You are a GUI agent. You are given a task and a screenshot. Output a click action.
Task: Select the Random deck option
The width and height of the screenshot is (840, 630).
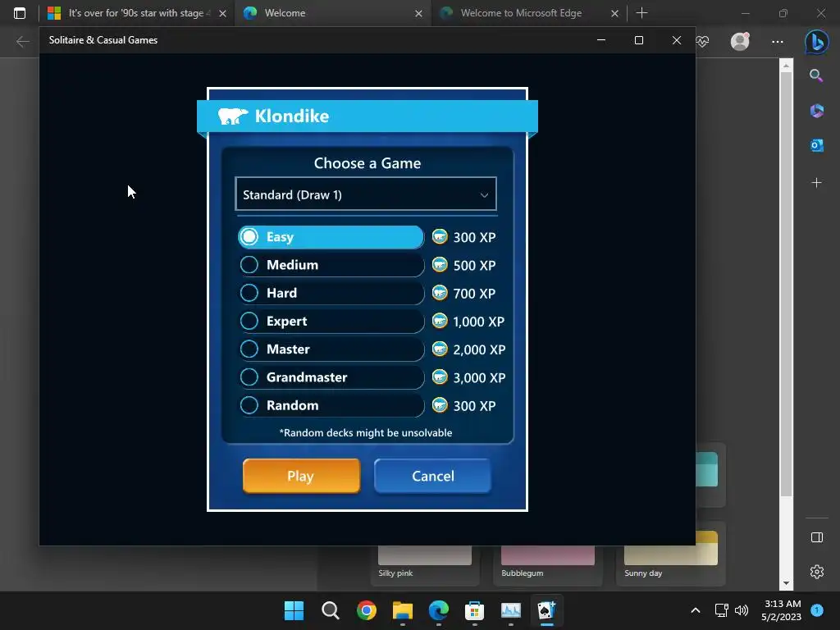click(x=331, y=405)
